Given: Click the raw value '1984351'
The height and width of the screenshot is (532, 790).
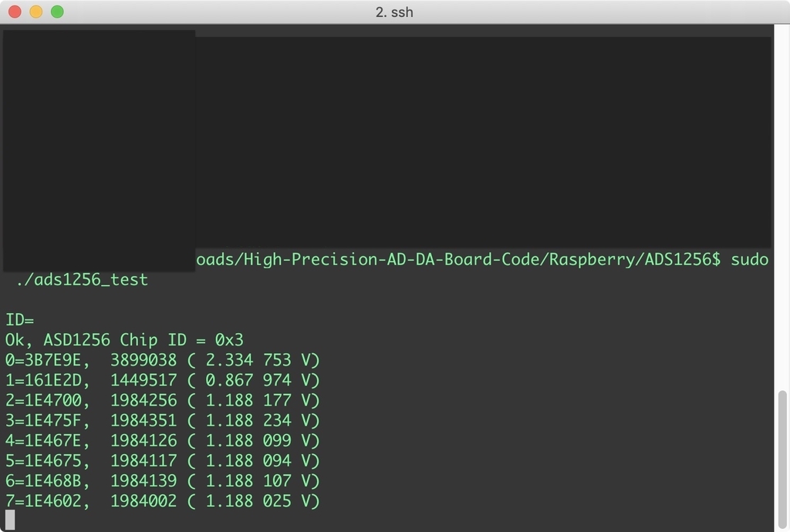Looking at the screenshot, I should click(x=143, y=420).
